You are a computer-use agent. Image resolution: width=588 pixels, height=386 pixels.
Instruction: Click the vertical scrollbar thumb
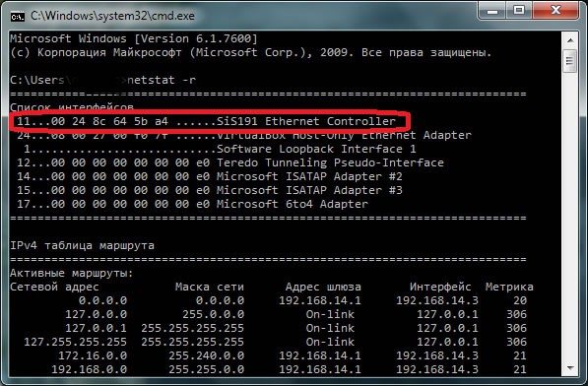570,61
